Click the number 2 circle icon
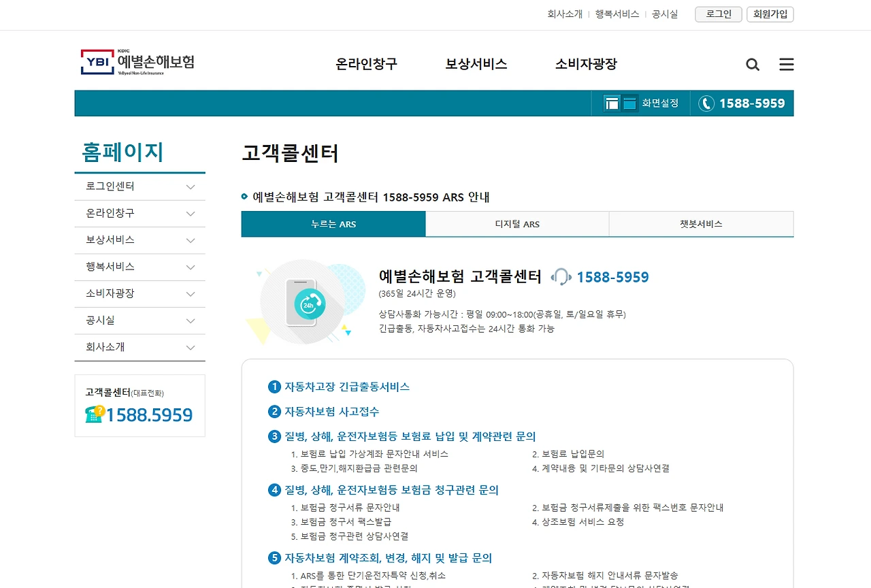The height and width of the screenshot is (588, 871). tap(275, 412)
